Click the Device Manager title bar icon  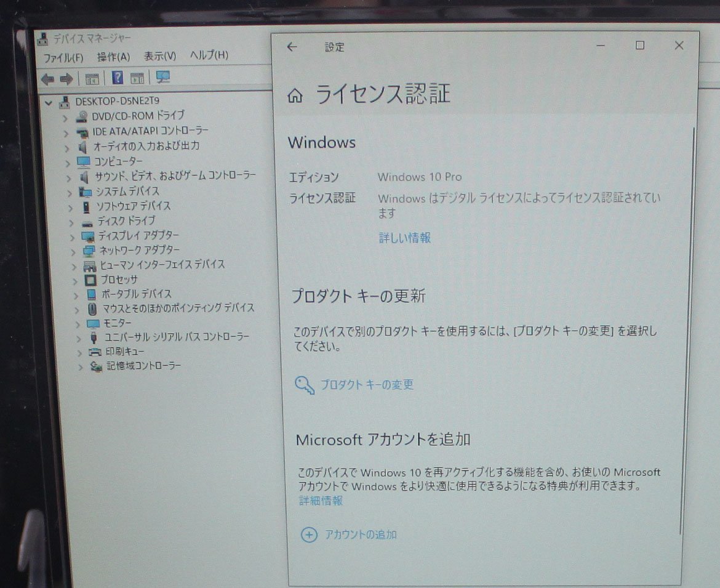click(x=42, y=39)
